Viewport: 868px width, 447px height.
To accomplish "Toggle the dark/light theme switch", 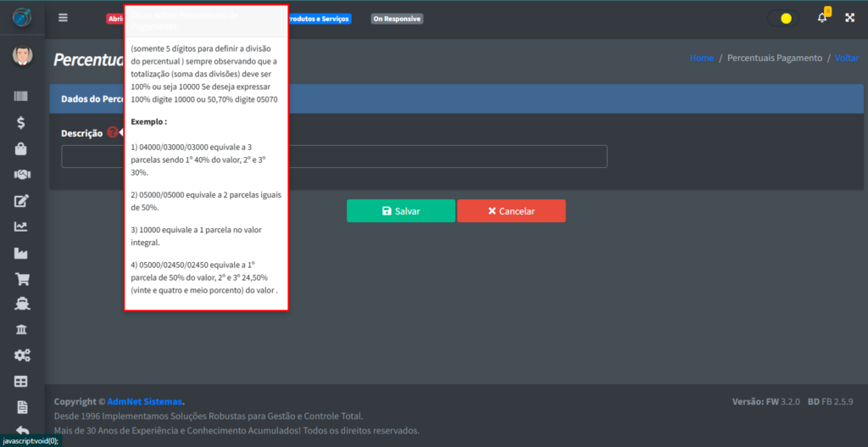I will pyautogui.click(x=782, y=18).
